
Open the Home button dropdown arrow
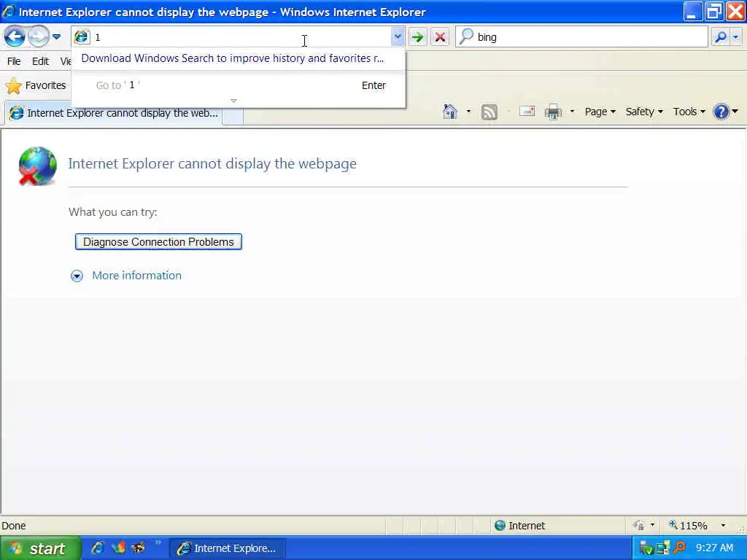[x=468, y=112]
